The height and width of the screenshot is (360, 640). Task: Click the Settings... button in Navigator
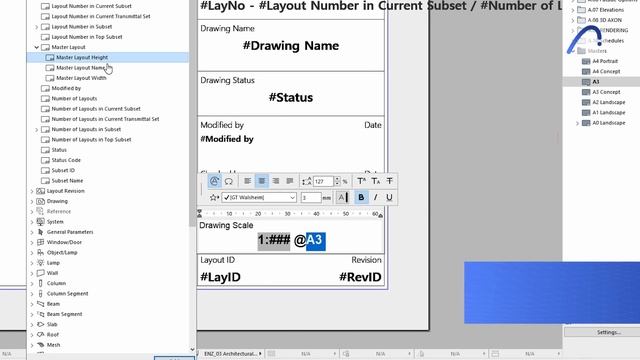609,332
